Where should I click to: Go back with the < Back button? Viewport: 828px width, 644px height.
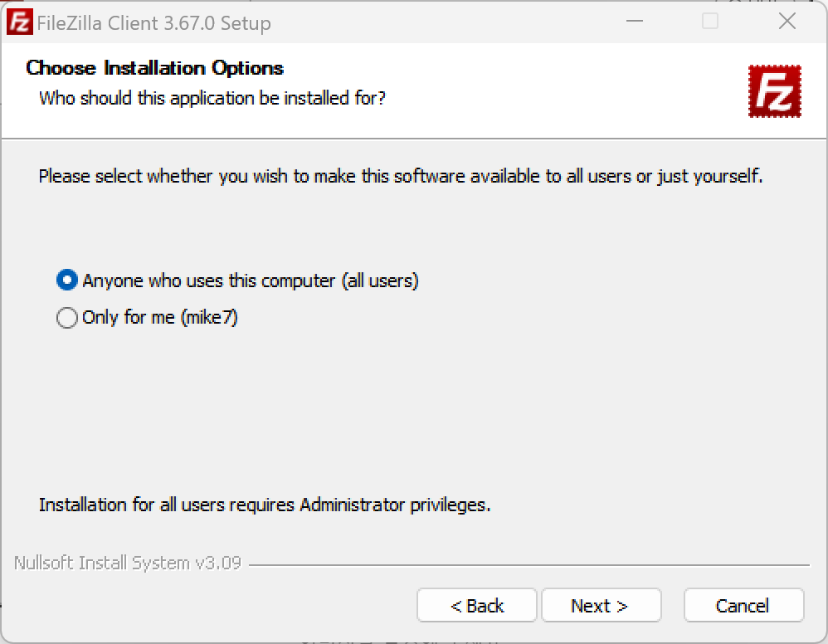pyautogui.click(x=477, y=606)
